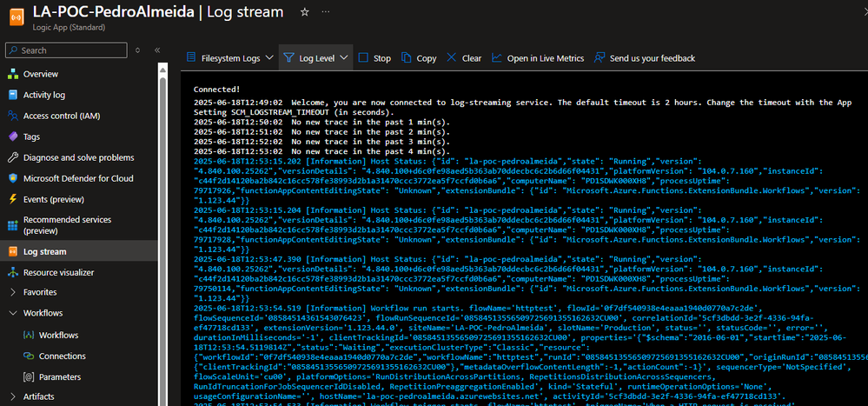
Task: Click the search magnifier icon
Action: tap(13, 50)
